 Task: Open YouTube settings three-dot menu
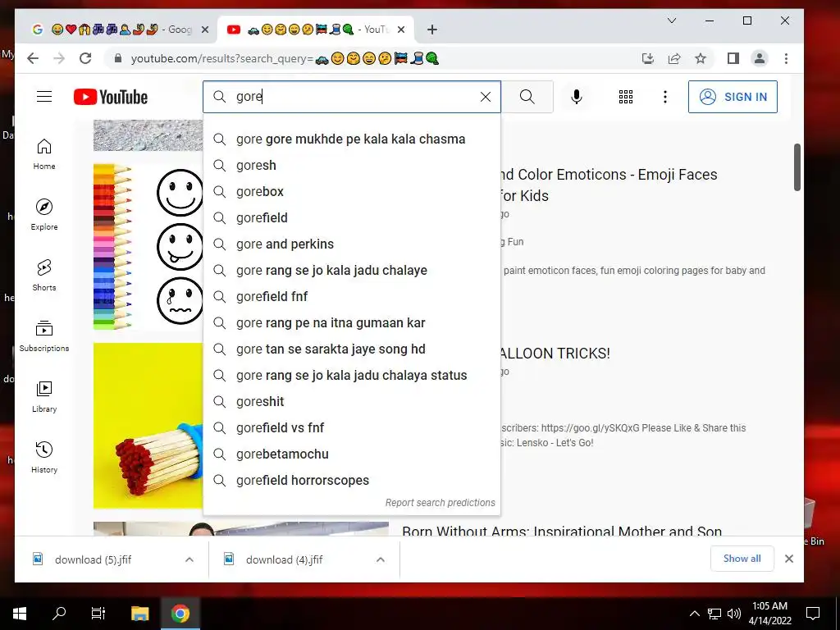click(x=664, y=97)
